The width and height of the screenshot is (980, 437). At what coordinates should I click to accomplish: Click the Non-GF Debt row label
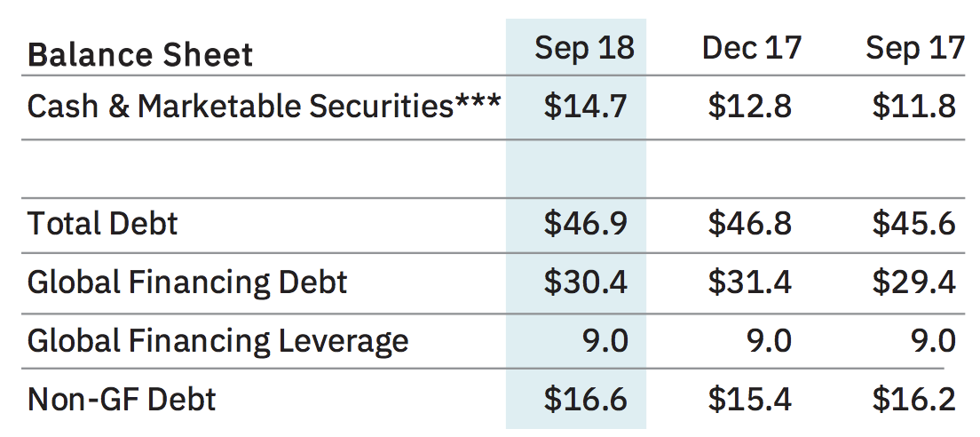point(122,400)
